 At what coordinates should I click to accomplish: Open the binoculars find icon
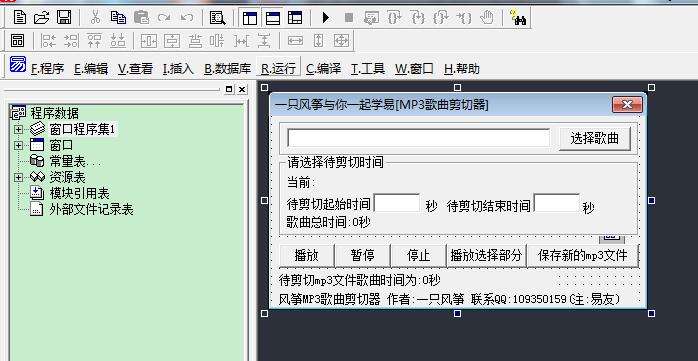(518, 18)
